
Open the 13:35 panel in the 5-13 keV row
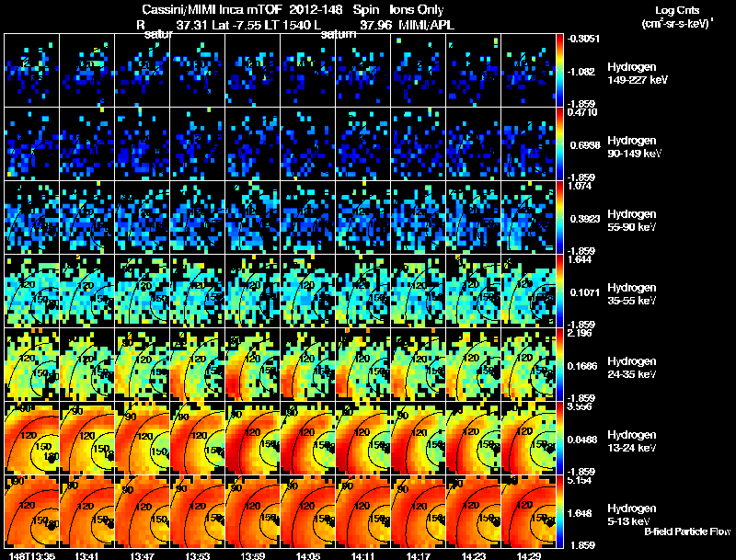(x=31, y=512)
